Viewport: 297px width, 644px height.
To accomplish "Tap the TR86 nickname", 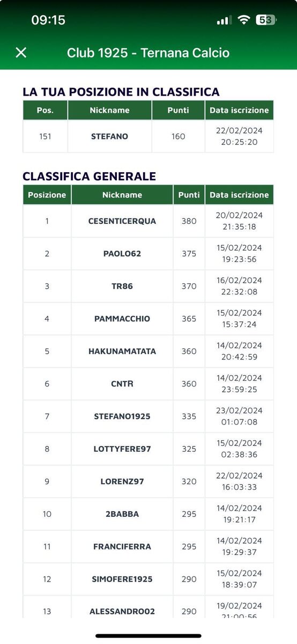I will point(122,286).
